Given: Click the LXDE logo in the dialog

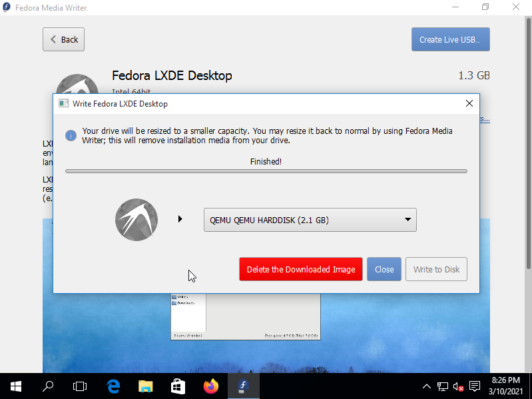Looking at the screenshot, I should coord(136,220).
